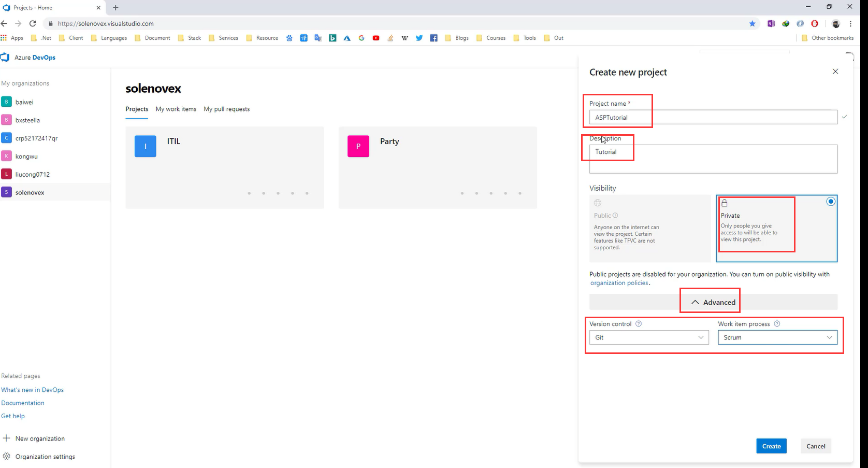
Task: Click New organization
Action: coord(34,438)
